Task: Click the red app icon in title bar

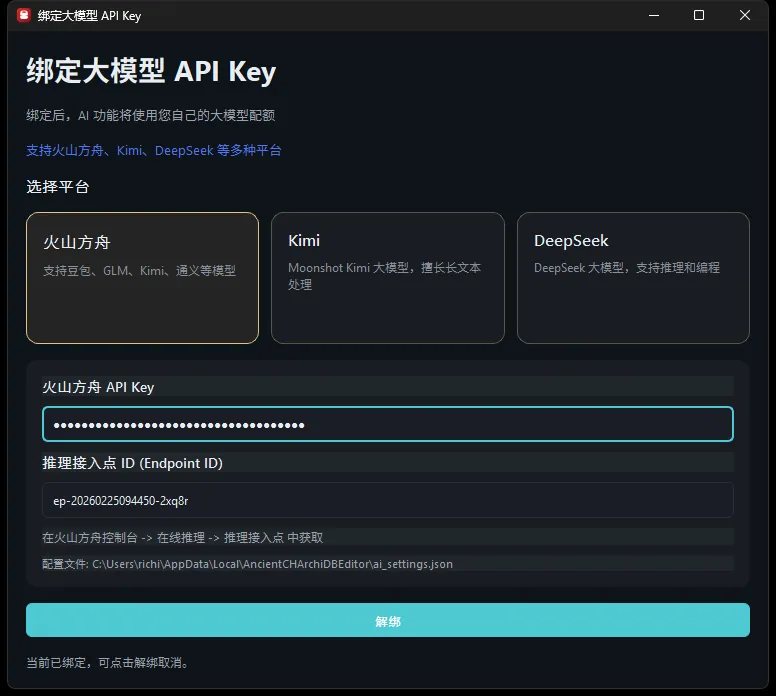Action: coord(24,15)
